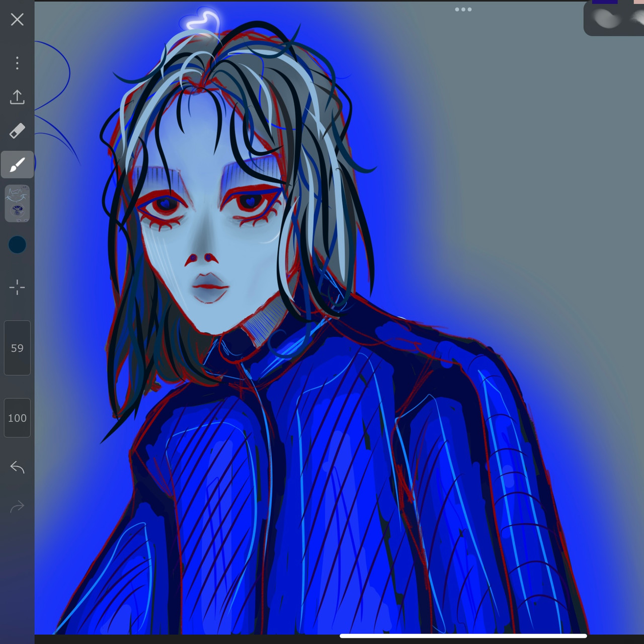Close the canvas with the X icon
The height and width of the screenshot is (644, 644).
(x=17, y=20)
